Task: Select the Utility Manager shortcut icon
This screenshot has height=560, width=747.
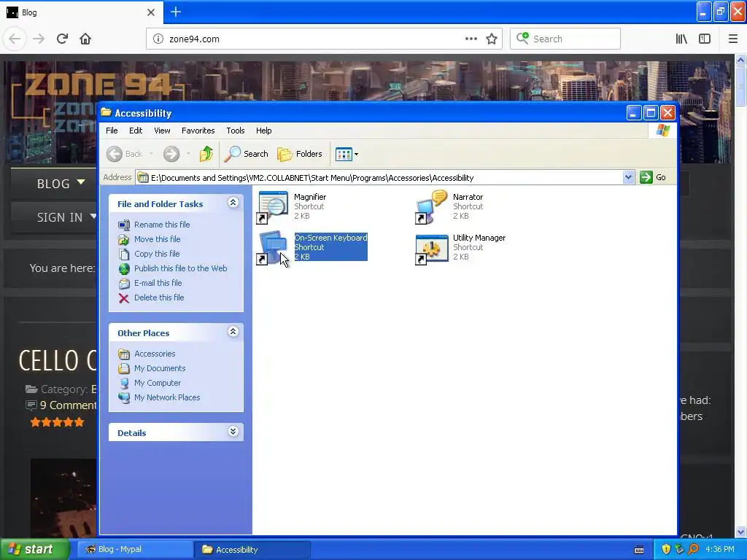Action: click(x=432, y=249)
